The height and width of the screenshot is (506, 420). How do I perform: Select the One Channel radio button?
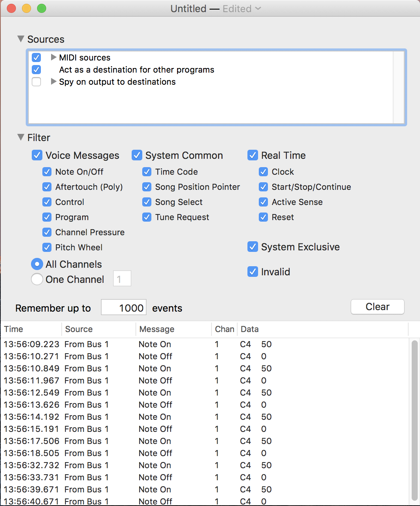(x=37, y=279)
